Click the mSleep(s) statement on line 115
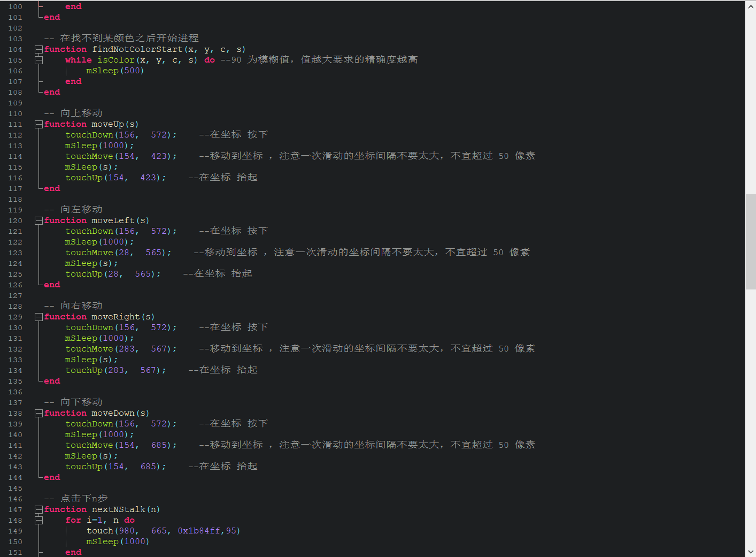756x557 pixels. [x=91, y=167]
